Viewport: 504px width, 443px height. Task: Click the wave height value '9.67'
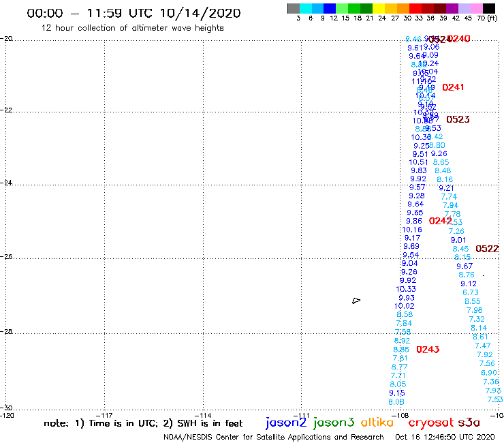click(x=464, y=266)
